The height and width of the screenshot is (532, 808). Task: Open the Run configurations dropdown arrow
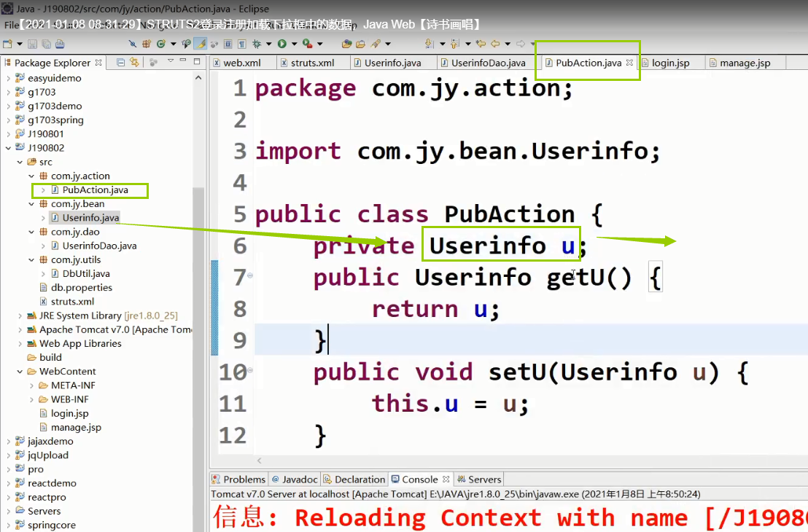pos(294,44)
